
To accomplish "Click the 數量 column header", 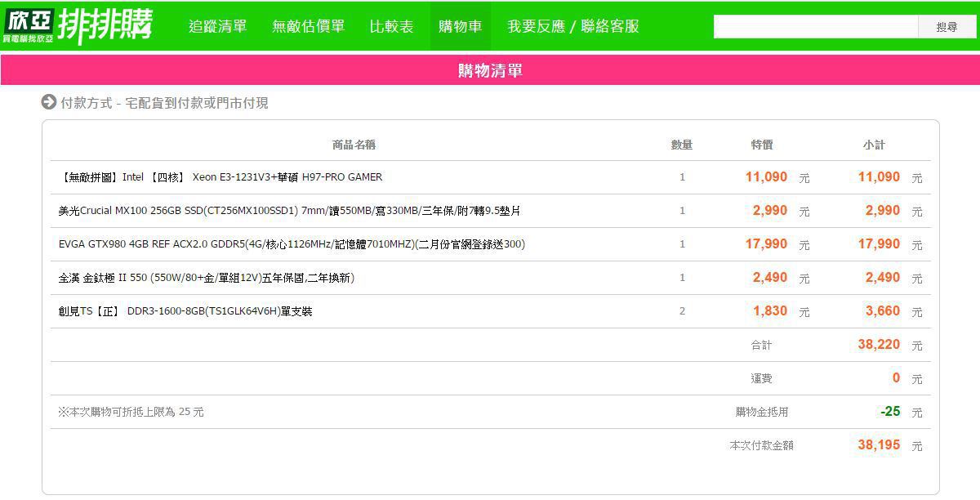I will coord(682,145).
